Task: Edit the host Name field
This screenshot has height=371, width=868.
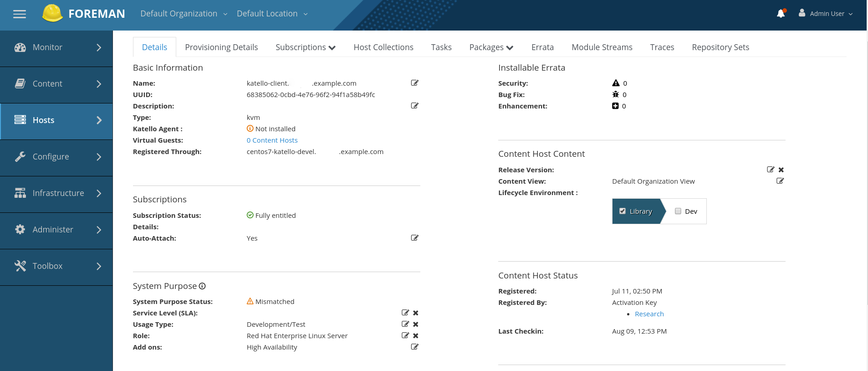Action: 414,83
